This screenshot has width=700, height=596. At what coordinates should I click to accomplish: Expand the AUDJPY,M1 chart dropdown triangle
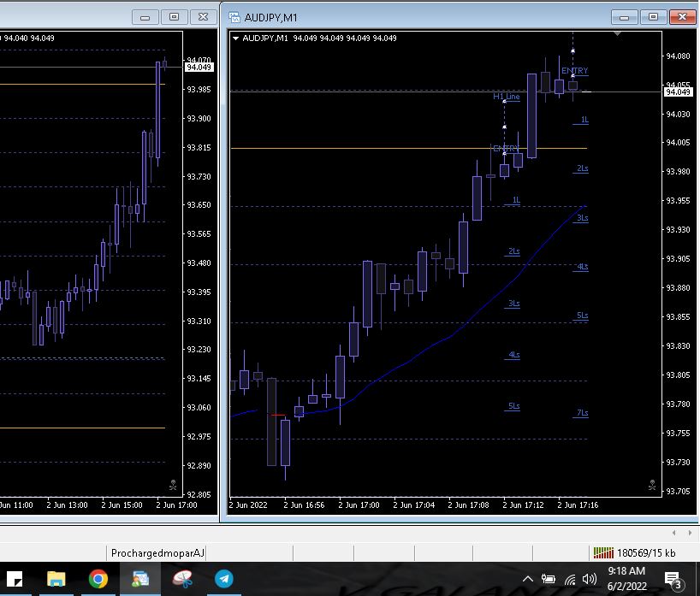point(235,38)
